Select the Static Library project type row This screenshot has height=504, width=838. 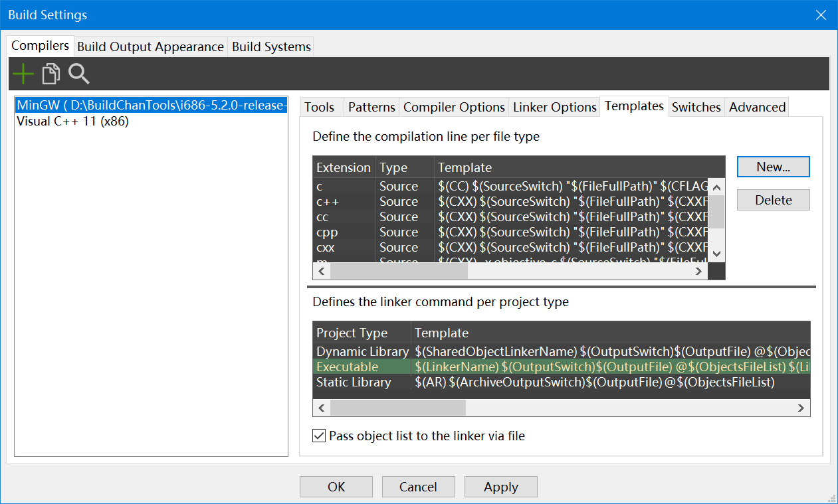(x=354, y=382)
